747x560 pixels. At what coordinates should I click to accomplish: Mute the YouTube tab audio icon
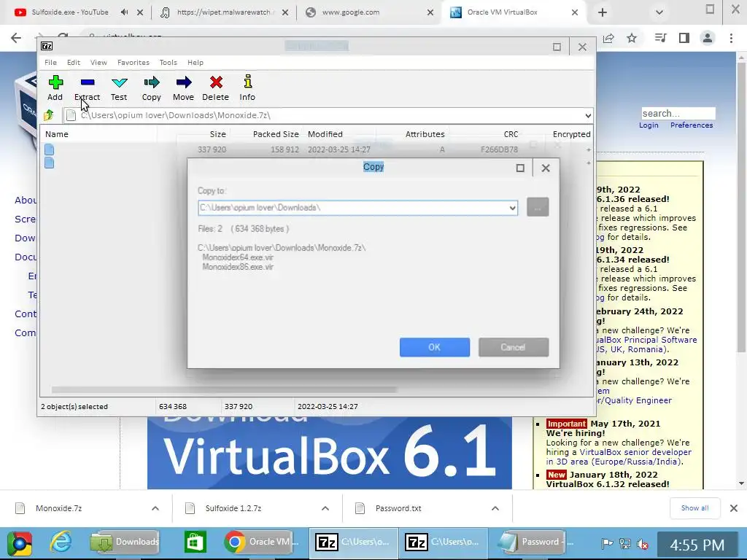click(x=124, y=12)
